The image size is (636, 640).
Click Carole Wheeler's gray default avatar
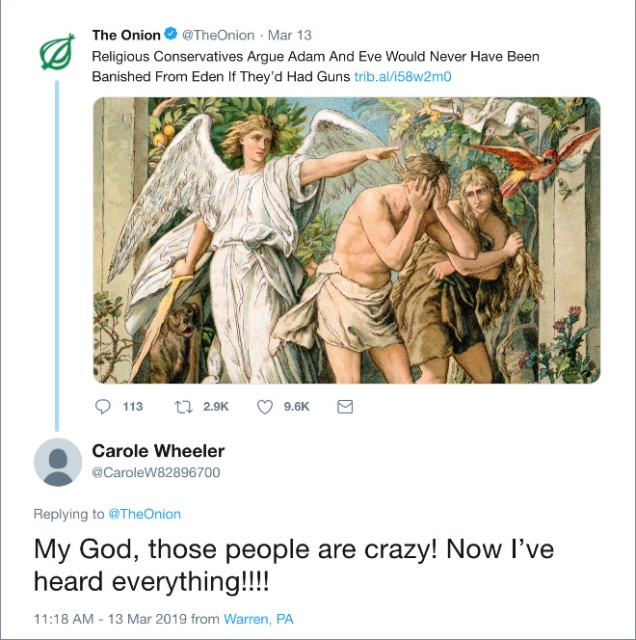click(58, 462)
